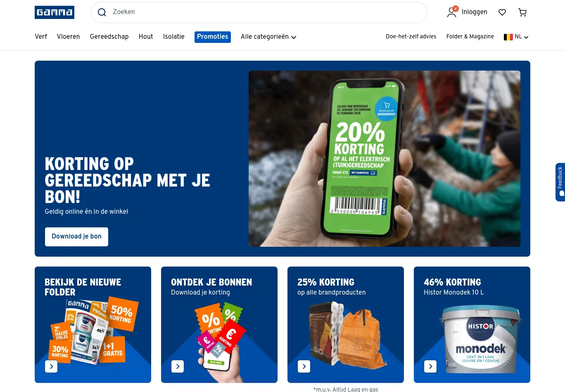Click arrow on 46% korting Histor card
The width and height of the screenshot is (565, 392).
430,366
